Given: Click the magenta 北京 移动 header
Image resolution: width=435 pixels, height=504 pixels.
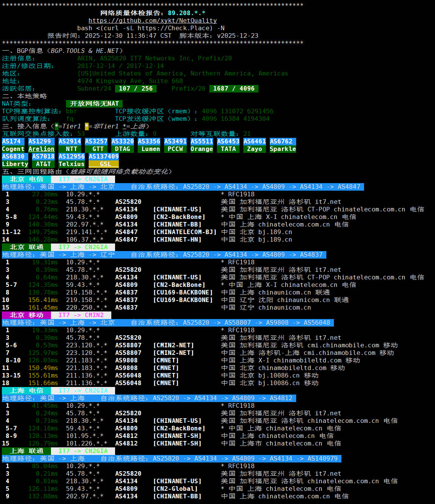Looking at the screenshot, I should coord(26,315).
